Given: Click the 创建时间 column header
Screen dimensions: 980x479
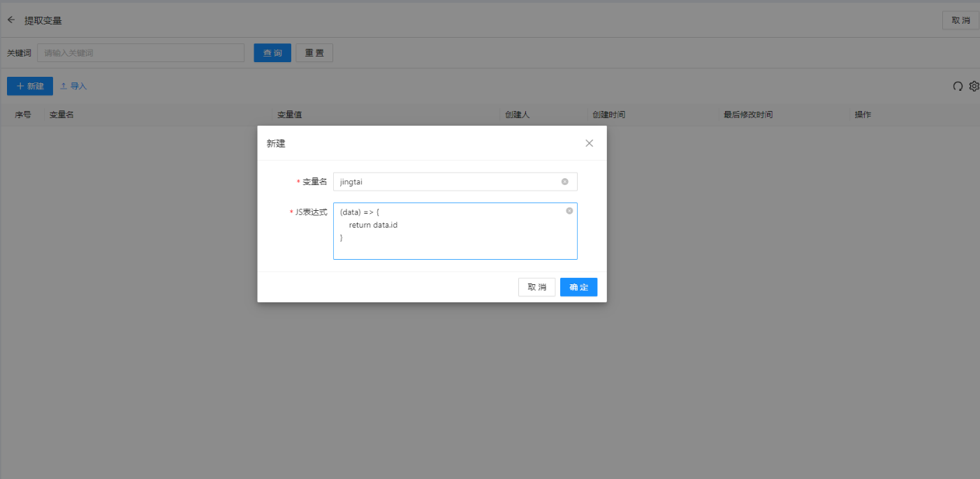Looking at the screenshot, I should (608, 115).
